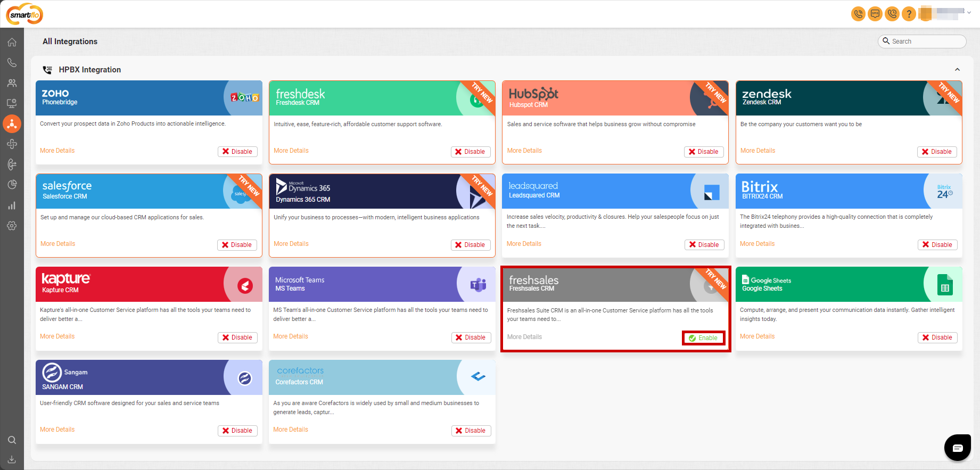Click the sidebar download icon

pyautogui.click(x=12, y=459)
